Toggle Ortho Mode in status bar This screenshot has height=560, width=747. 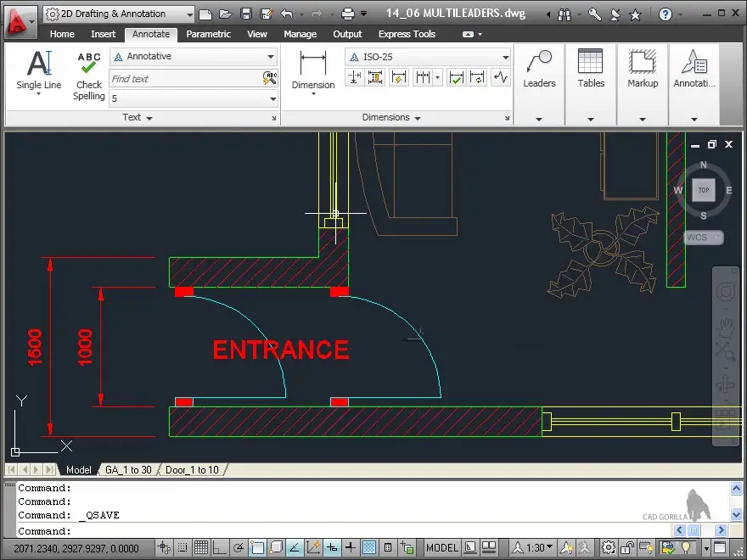point(220,548)
